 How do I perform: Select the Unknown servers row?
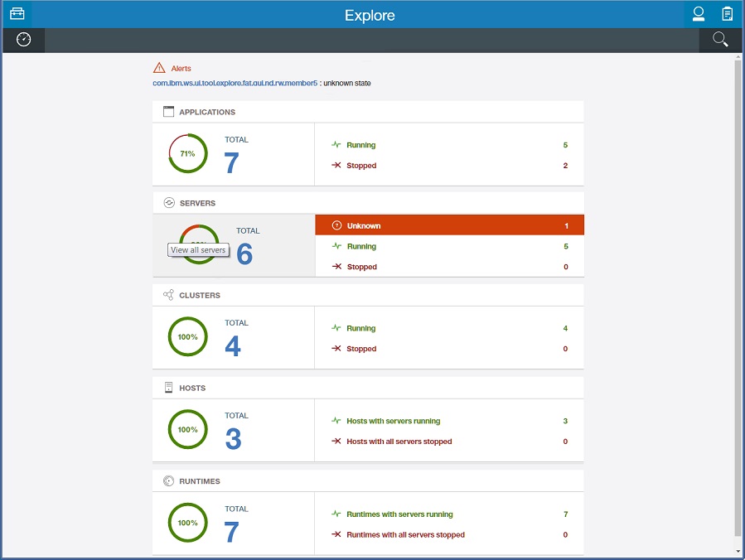point(449,225)
